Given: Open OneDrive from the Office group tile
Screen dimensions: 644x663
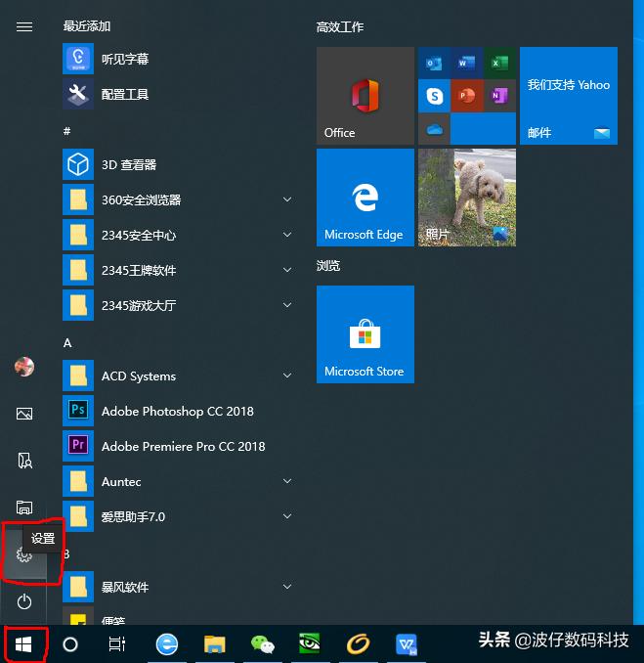Looking at the screenshot, I should (434, 129).
